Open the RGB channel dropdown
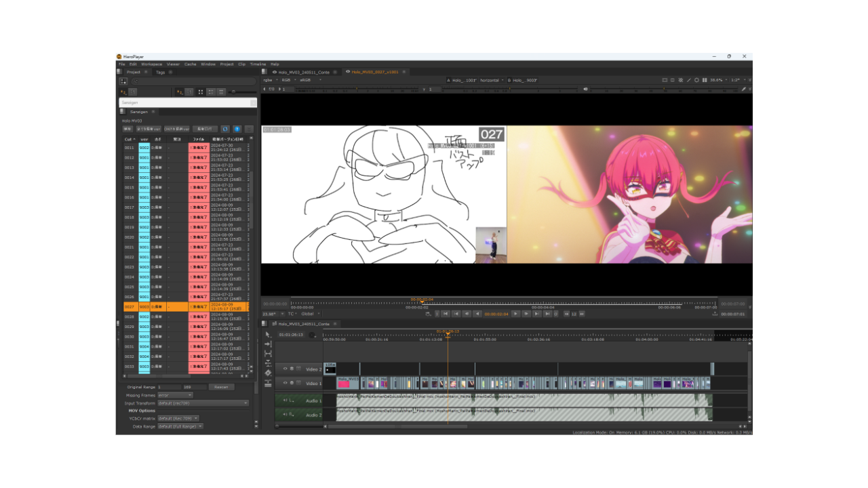 coord(289,80)
